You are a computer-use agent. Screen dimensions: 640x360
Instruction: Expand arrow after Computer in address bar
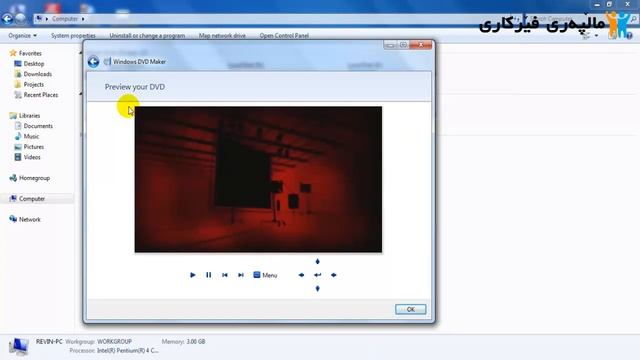coord(83,19)
